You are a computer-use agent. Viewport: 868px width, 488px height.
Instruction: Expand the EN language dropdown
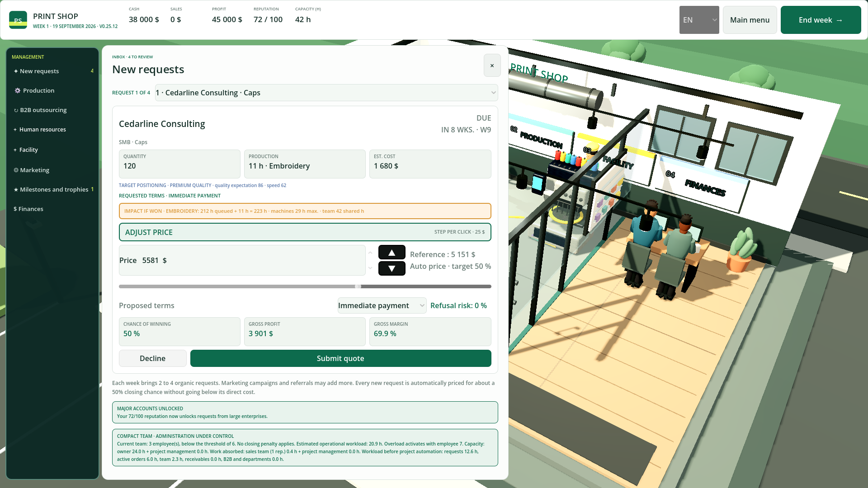[x=699, y=20]
